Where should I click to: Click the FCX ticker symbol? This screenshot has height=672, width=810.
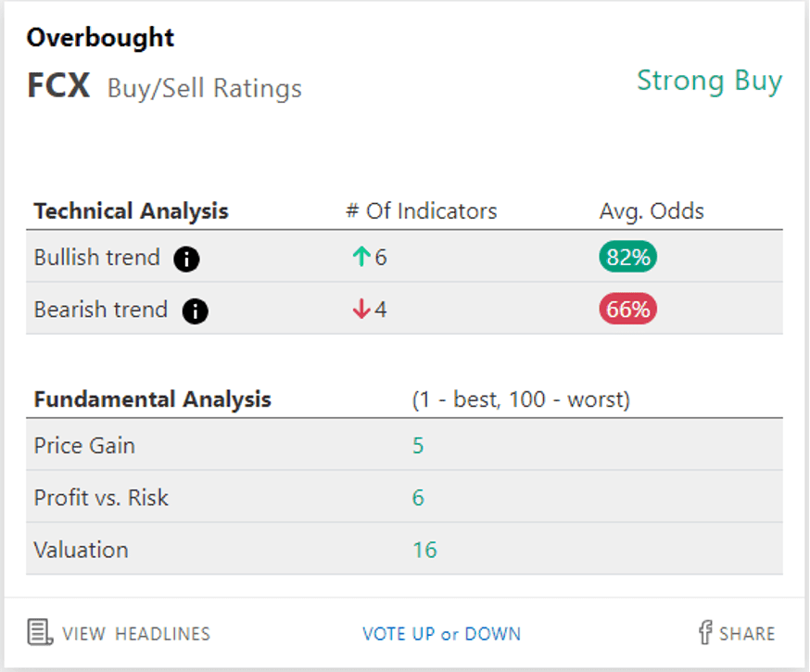click(58, 85)
